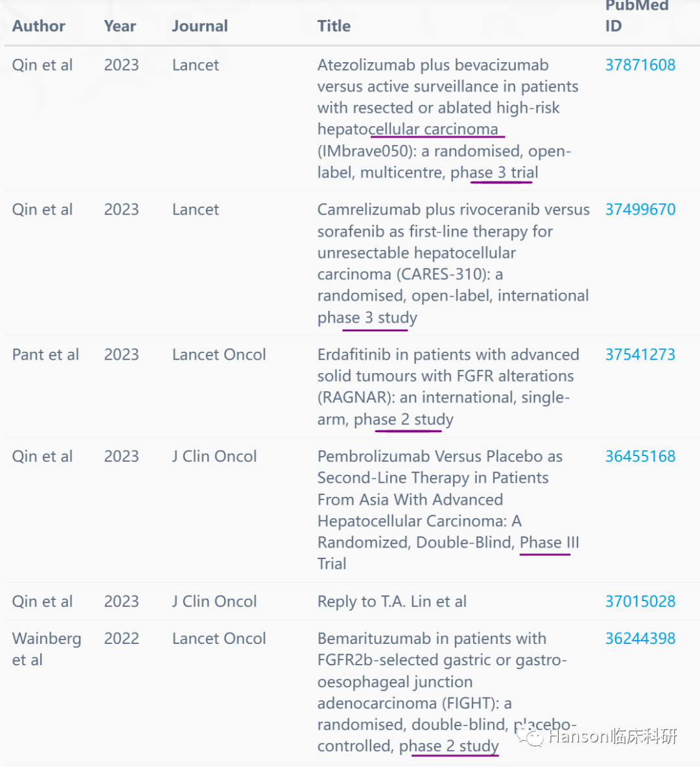Select the CARES-310 Camrelizumab title text
The width and height of the screenshot is (700, 767).
point(453,263)
